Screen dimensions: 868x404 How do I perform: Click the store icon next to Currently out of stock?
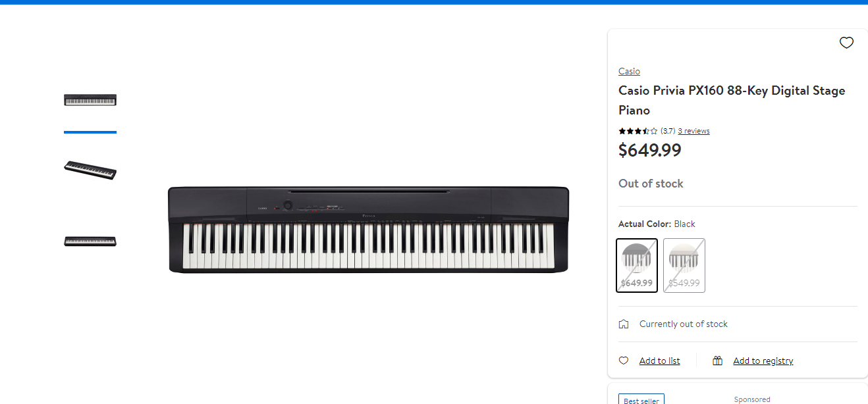pyautogui.click(x=624, y=324)
